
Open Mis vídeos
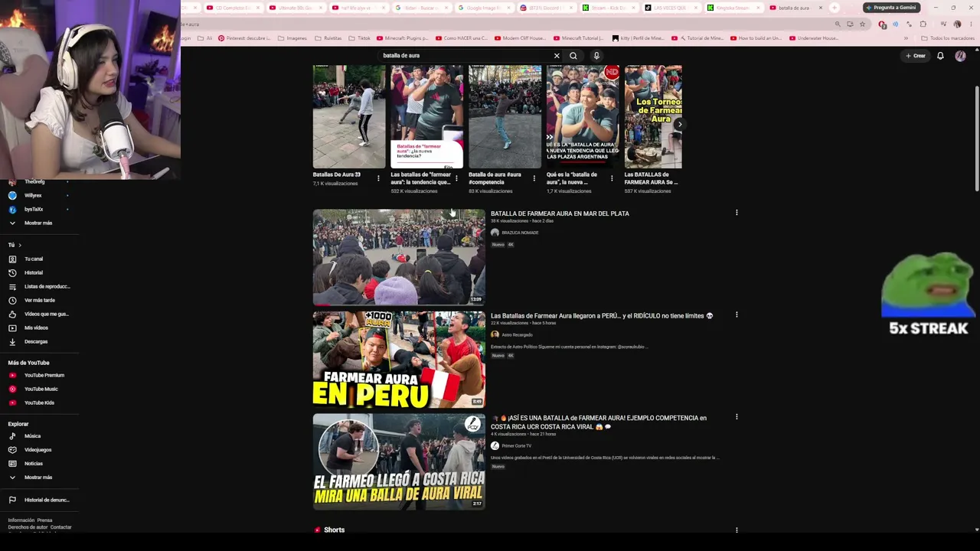pos(38,328)
